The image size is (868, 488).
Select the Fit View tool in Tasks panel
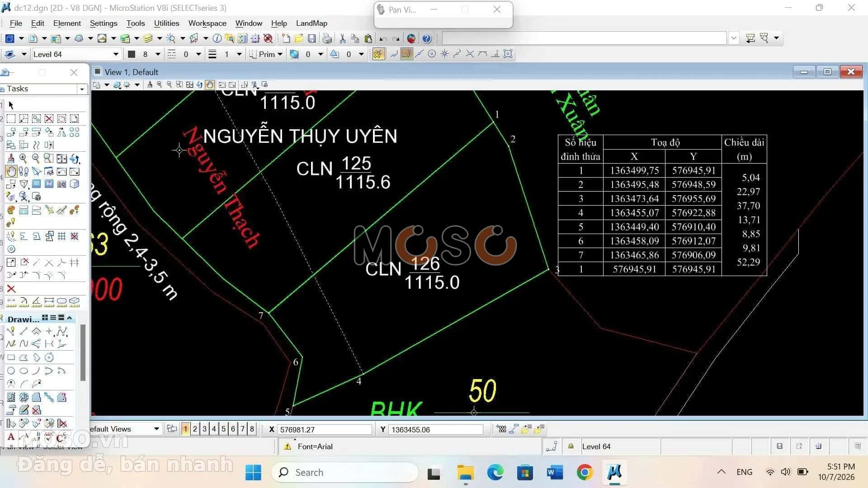pos(61,158)
